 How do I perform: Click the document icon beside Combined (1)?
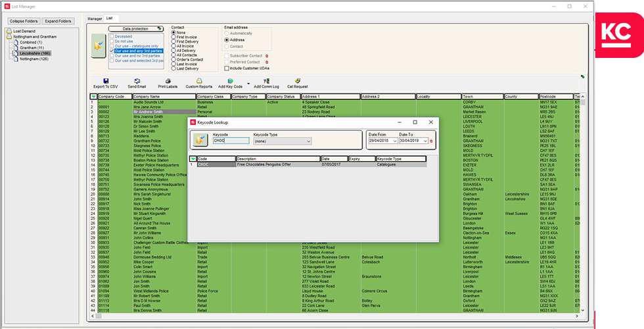(16, 42)
